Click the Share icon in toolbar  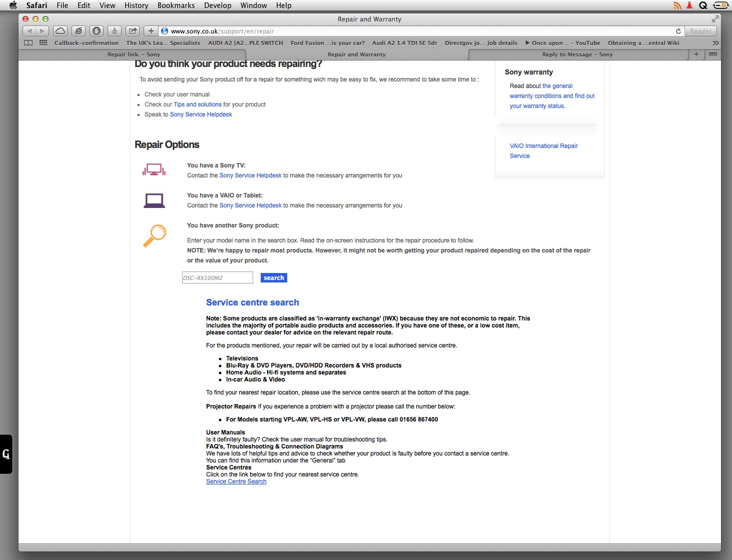pos(133,31)
